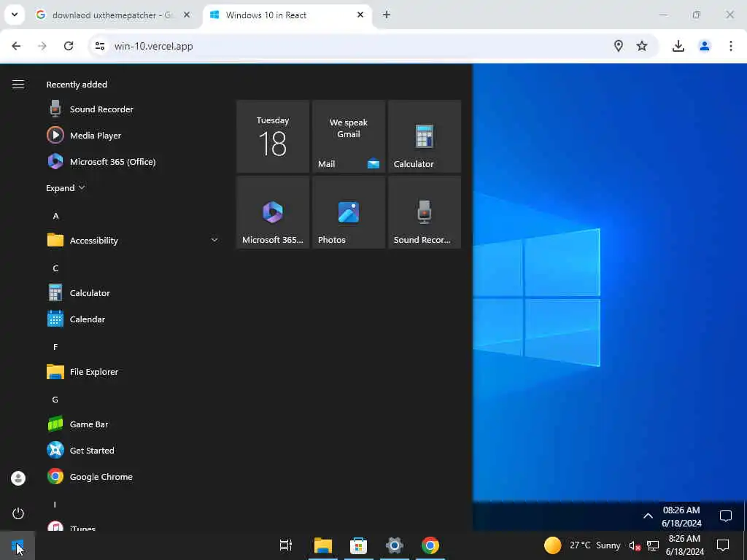Screen dimensions: 747x560
Task: Open Calculator from the C section list
Action: [90, 293]
